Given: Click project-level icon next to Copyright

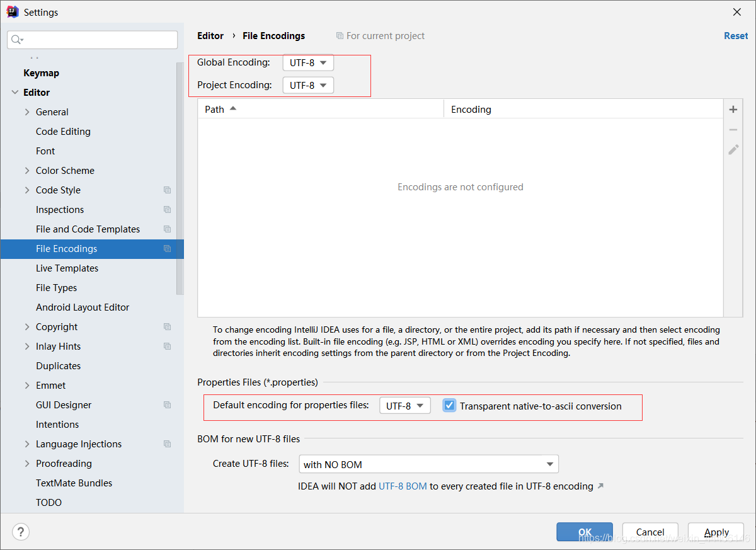Looking at the screenshot, I should [167, 327].
